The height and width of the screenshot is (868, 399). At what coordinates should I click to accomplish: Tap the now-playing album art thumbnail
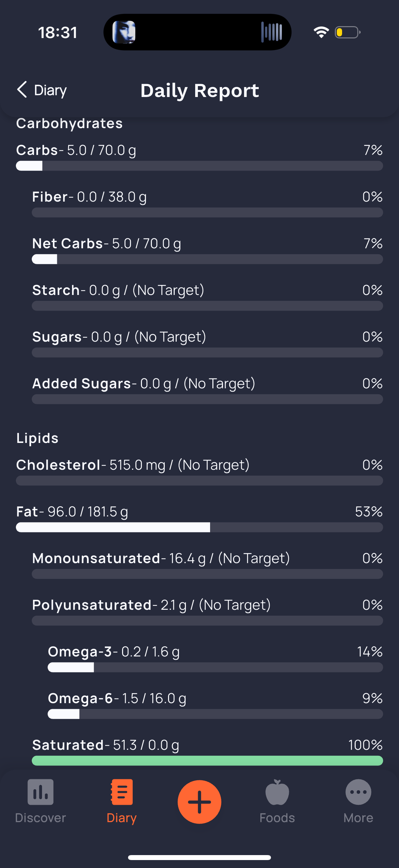pos(124,32)
